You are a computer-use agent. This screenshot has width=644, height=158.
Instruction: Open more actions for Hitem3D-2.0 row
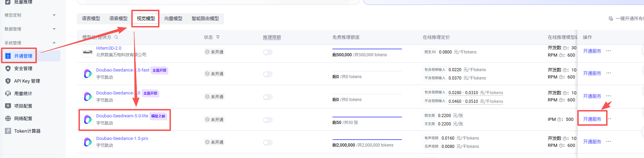(x=609, y=51)
